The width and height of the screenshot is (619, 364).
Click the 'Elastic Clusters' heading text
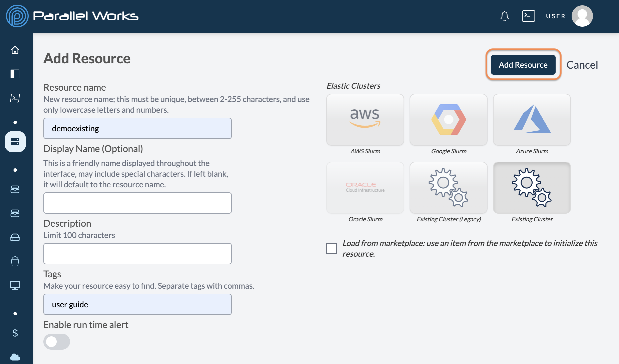pyautogui.click(x=353, y=86)
